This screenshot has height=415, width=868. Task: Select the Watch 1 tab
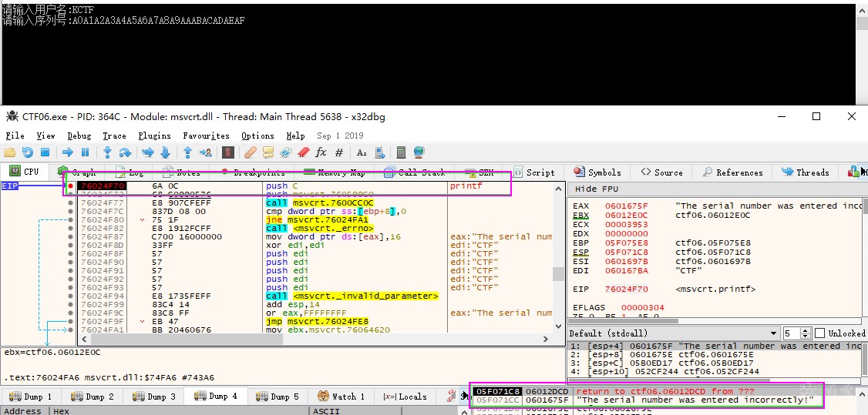[x=341, y=397]
